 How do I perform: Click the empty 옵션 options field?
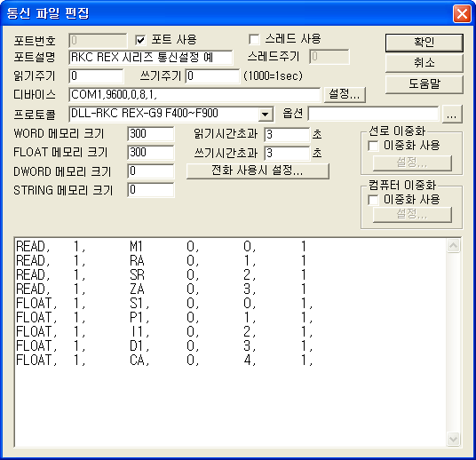click(373, 115)
